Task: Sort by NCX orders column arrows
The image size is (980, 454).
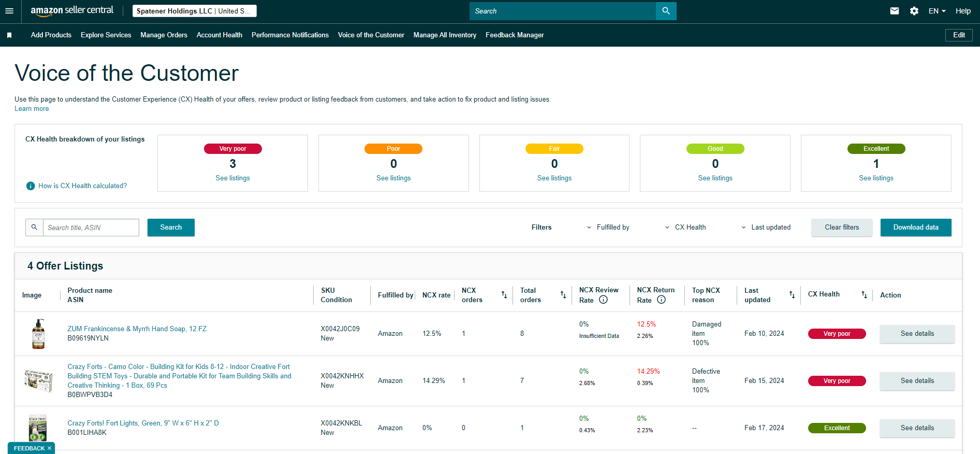Action: click(504, 295)
